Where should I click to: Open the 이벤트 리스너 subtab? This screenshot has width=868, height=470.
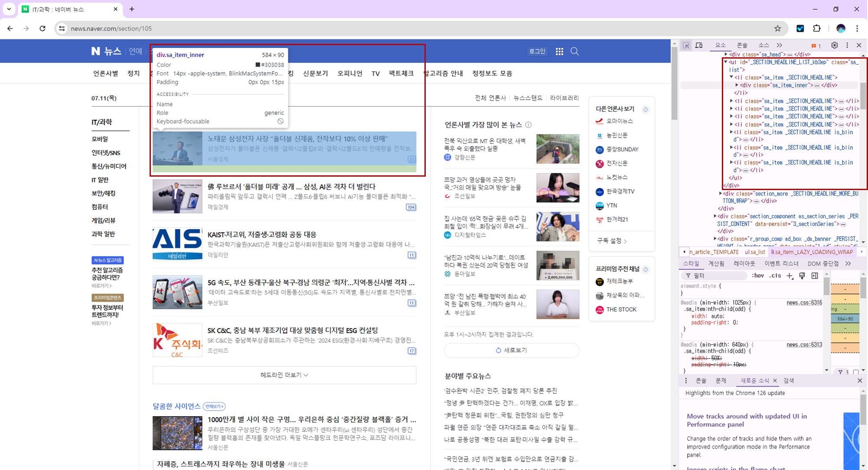(781, 263)
